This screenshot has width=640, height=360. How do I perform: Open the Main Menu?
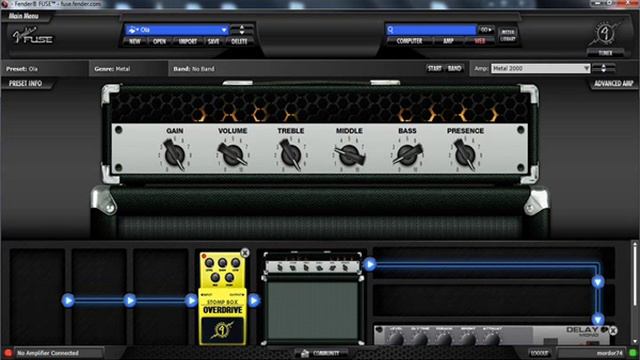click(x=24, y=16)
